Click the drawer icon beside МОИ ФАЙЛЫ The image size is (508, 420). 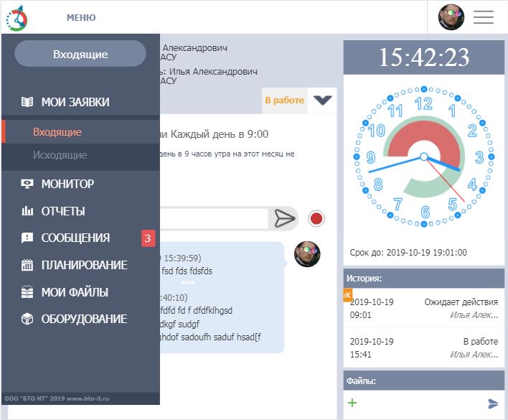[27, 292]
